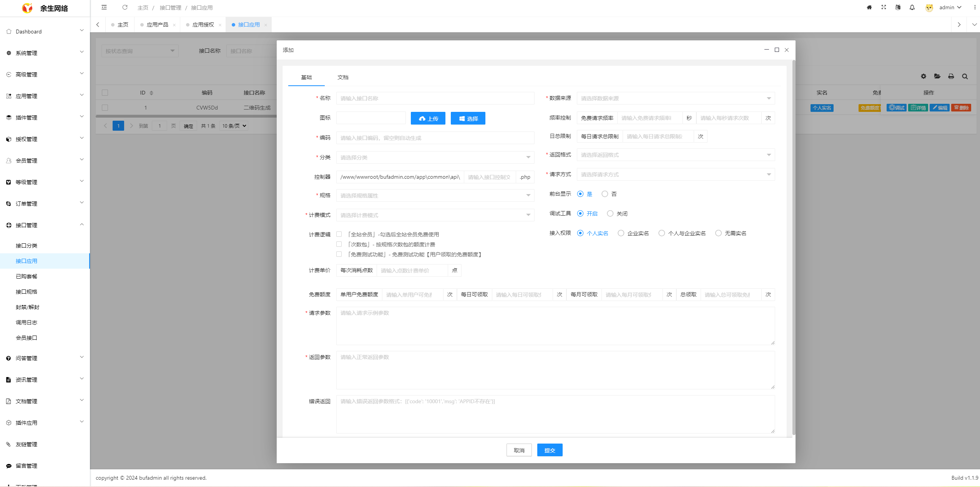Click the print icon in the table toolbar
This screenshot has width=980, height=487.
[951, 76]
